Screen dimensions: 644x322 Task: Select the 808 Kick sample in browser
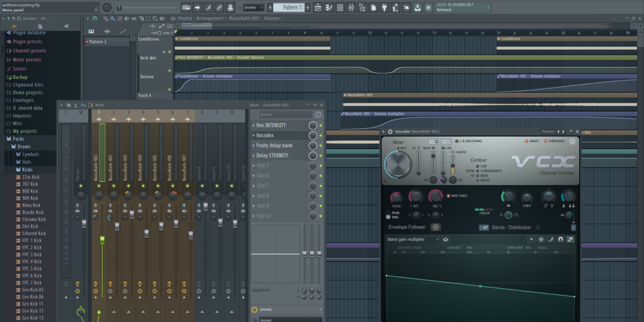[x=30, y=191]
